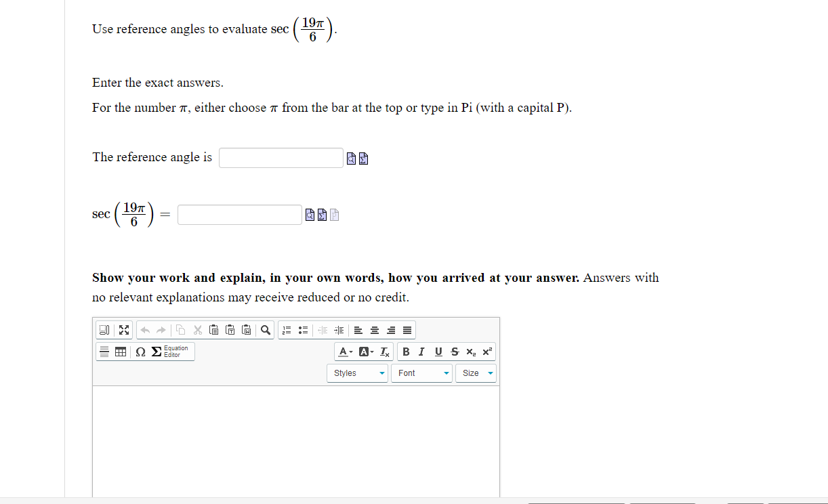The height and width of the screenshot is (504, 828).
Task: Click the Maximize editor icon
Action: point(124,330)
